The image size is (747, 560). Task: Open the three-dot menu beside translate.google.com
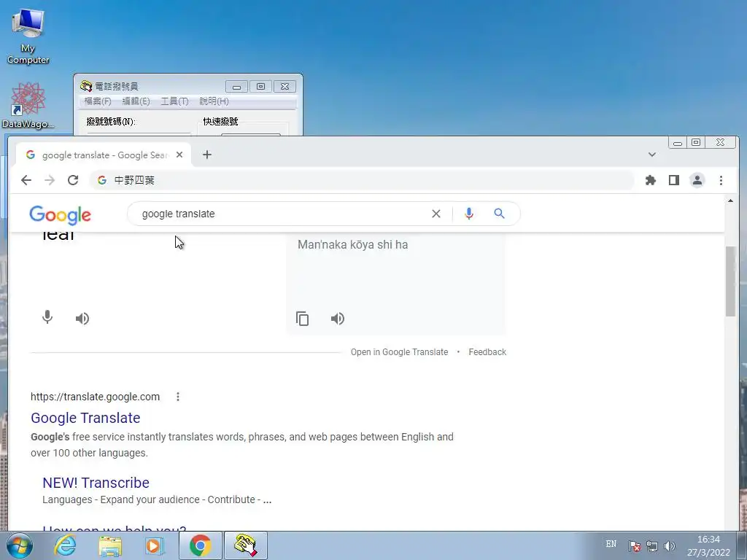(178, 397)
